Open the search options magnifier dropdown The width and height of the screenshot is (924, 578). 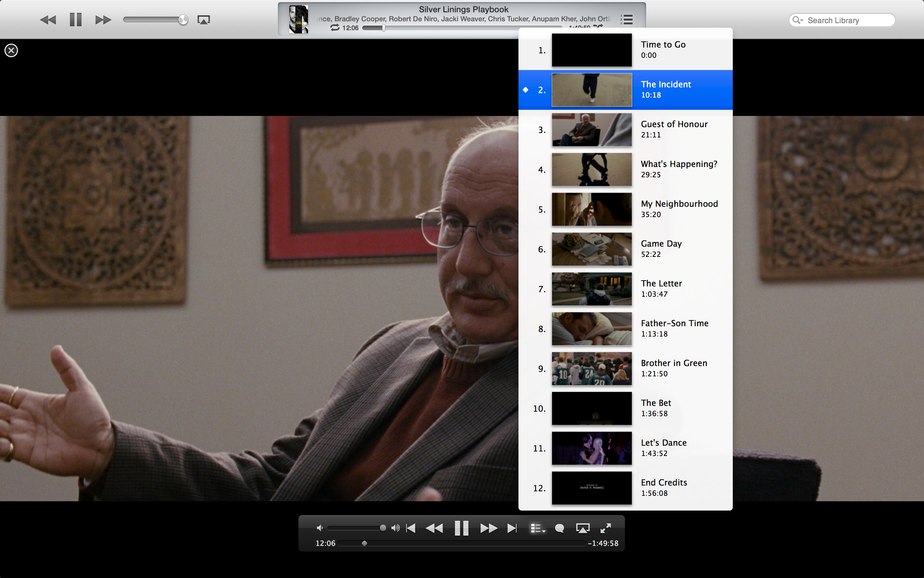[798, 20]
